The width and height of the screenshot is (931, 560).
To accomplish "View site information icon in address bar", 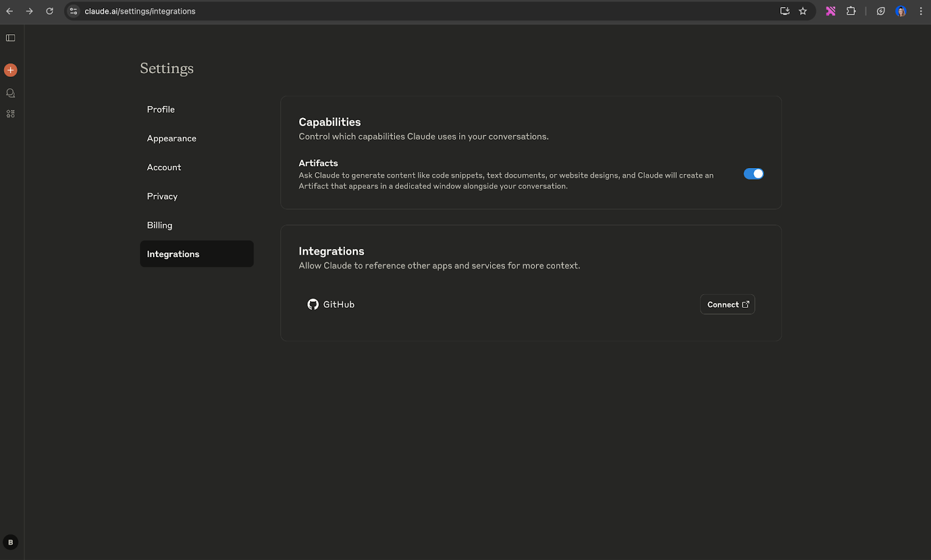I will point(73,11).
